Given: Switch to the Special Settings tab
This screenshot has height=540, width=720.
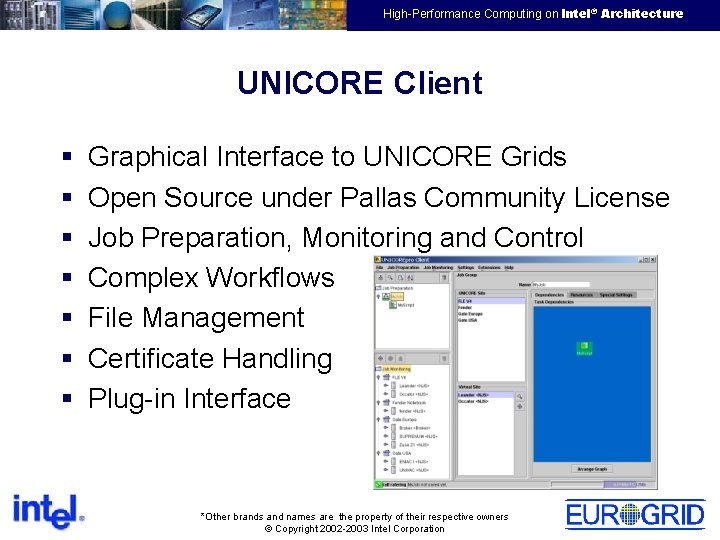Looking at the screenshot, I should [616, 295].
